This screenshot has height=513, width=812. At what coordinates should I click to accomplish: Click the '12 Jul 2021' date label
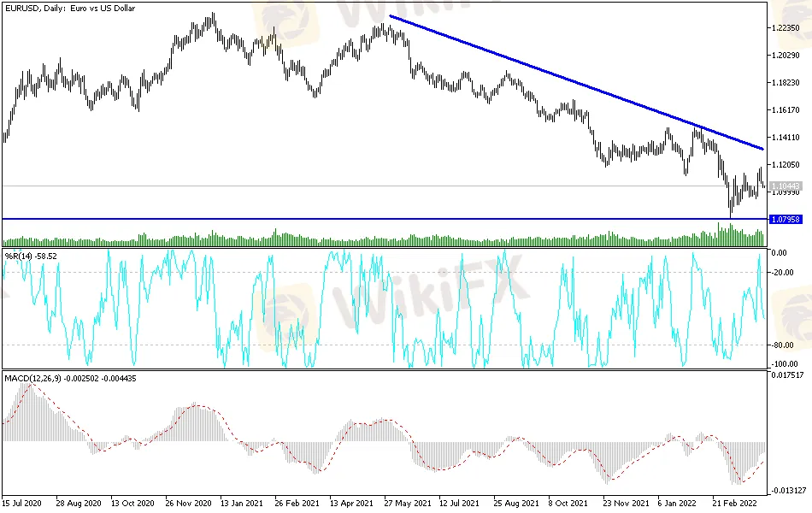click(x=459, y=503)
